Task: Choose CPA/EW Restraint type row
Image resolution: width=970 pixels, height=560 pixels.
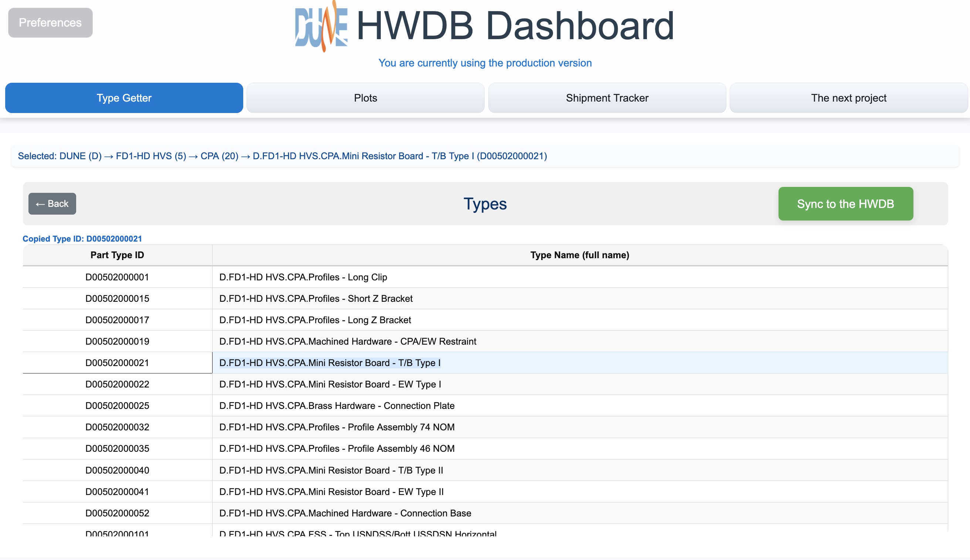Action: click(347, 342)
